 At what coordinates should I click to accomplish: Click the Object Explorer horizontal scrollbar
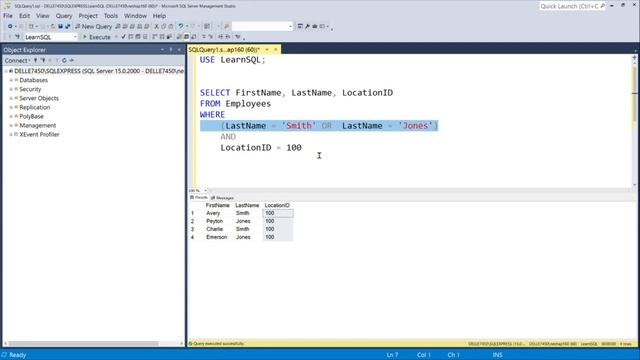[x=93, y=344]
